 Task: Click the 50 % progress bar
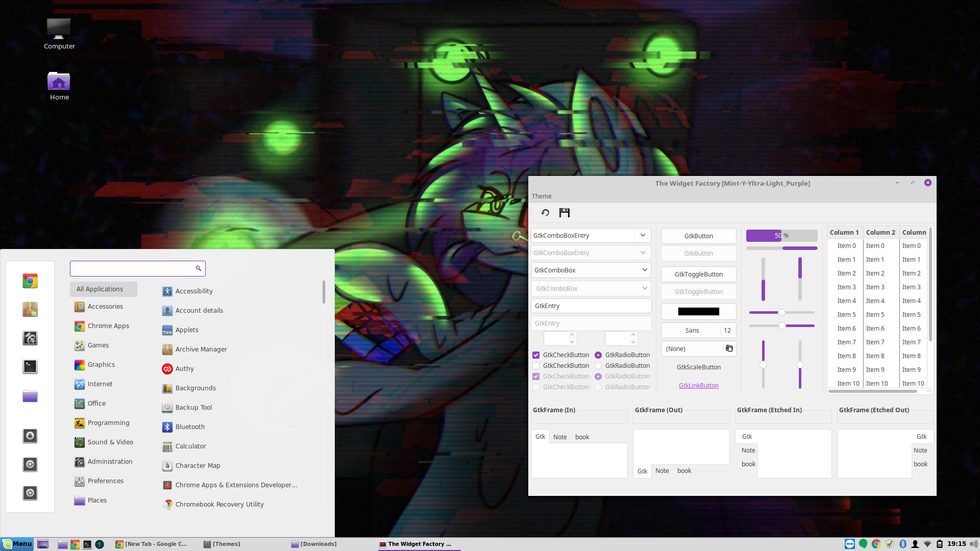pos(781,235)
